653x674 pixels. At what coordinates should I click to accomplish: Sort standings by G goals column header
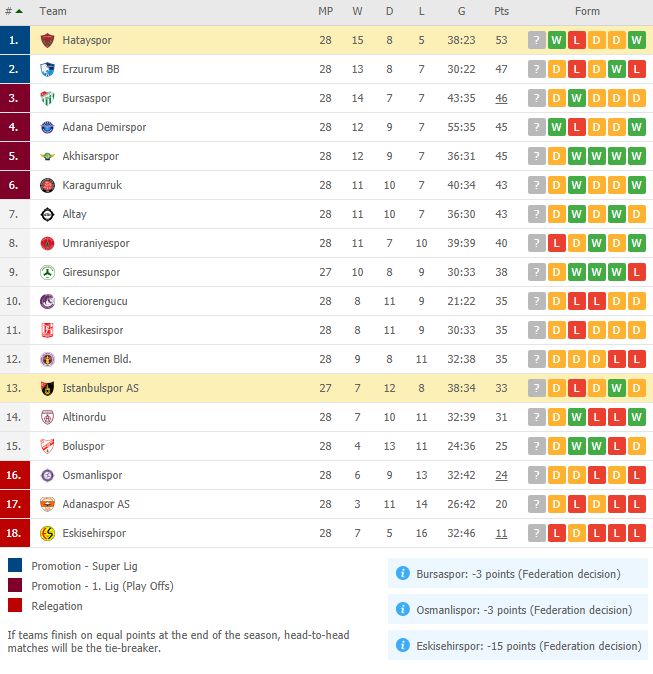click(461, 12)
